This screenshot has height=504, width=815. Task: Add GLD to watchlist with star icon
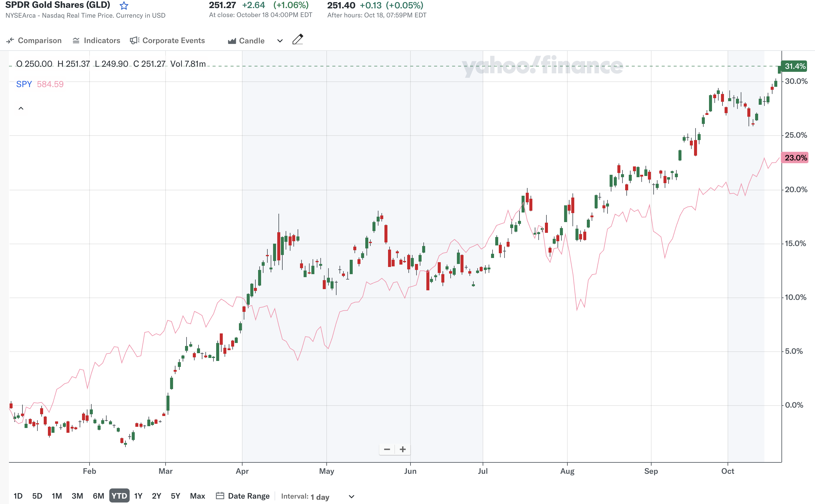(124, 6)
